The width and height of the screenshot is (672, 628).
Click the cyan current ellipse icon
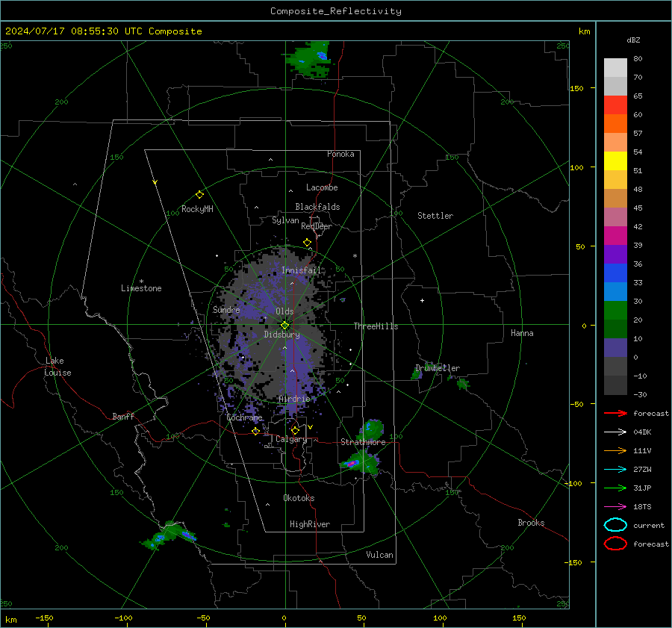pos(615,525)
